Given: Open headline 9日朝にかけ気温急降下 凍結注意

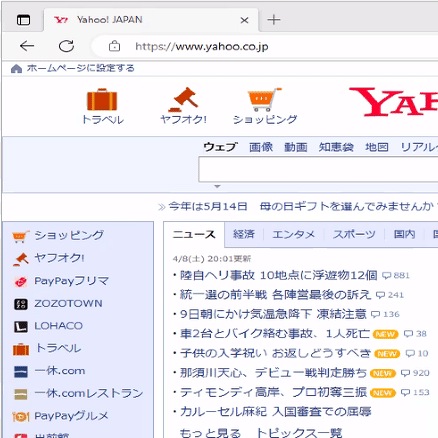Looking at the screenshot, I should coord(273,314).
